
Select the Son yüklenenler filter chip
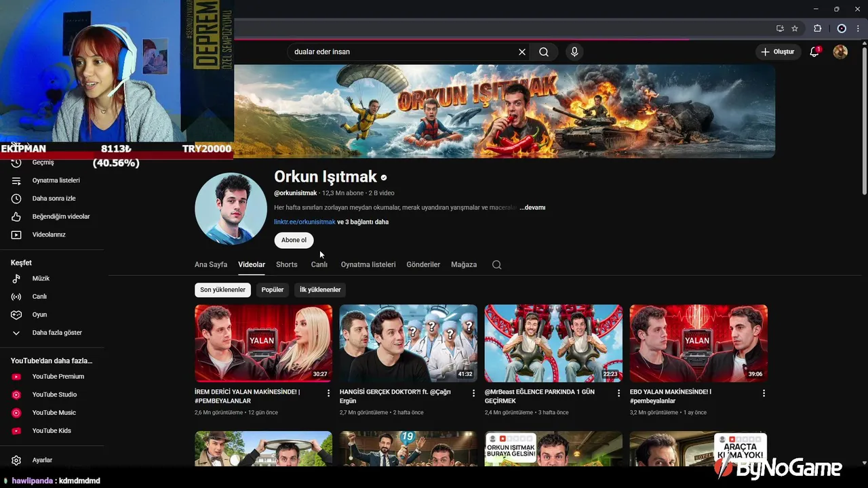[222, 289]
